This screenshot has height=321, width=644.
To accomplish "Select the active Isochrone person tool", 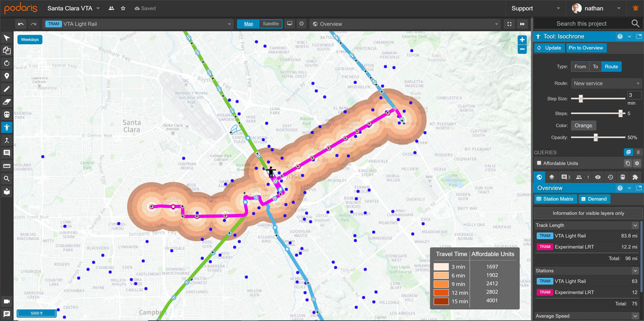I will click(x=7, y=127).
